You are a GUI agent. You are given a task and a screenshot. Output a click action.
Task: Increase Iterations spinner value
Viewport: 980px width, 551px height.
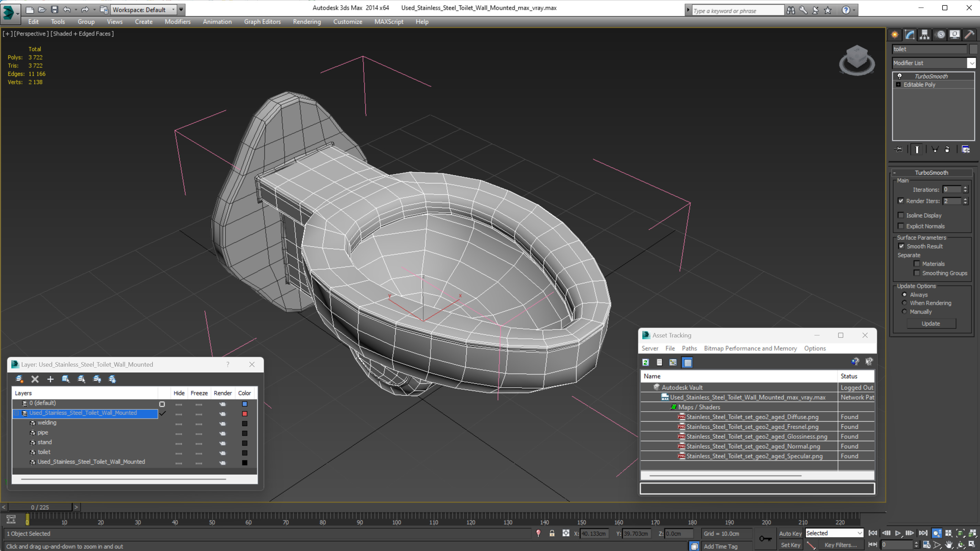[x=965, y=187]
